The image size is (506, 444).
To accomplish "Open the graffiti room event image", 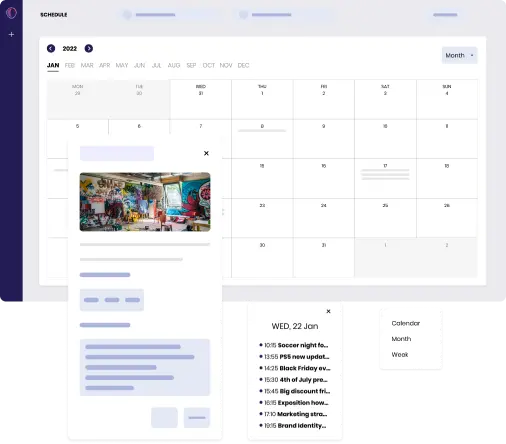I will (145, 202).
